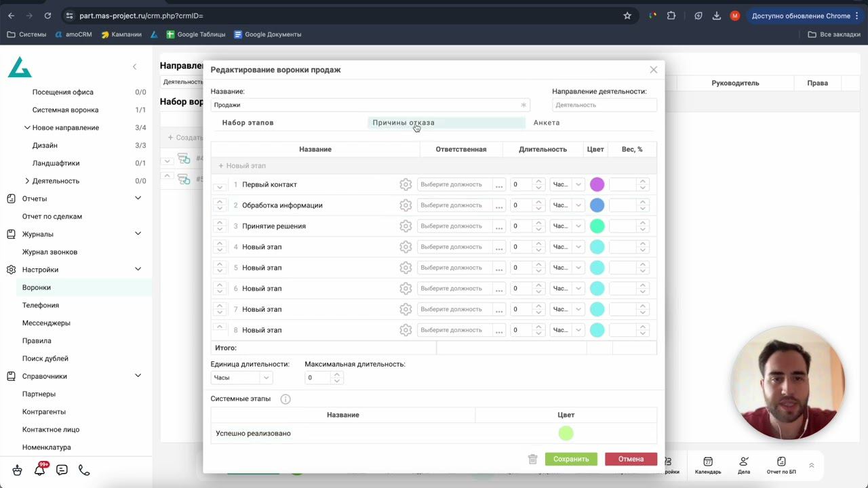The width and height of the screenshot is (868, 488).
Task: Open Chrome downloads icon
Action: (716, 16)
